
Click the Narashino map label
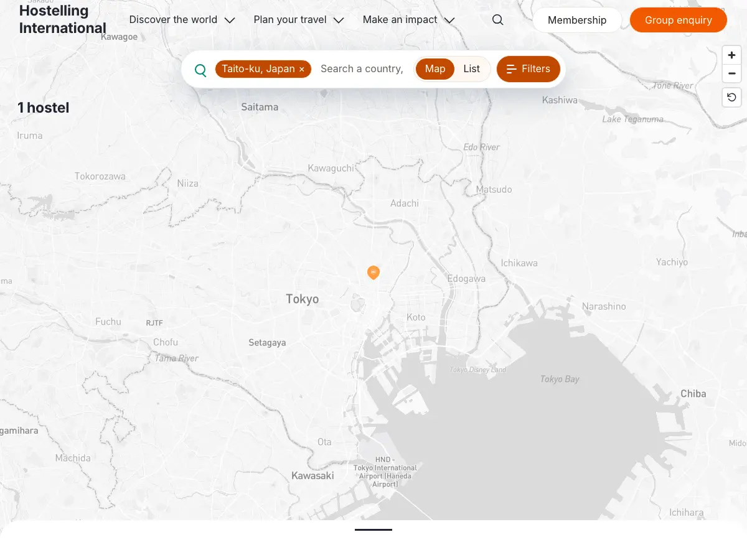coord(604,307)
